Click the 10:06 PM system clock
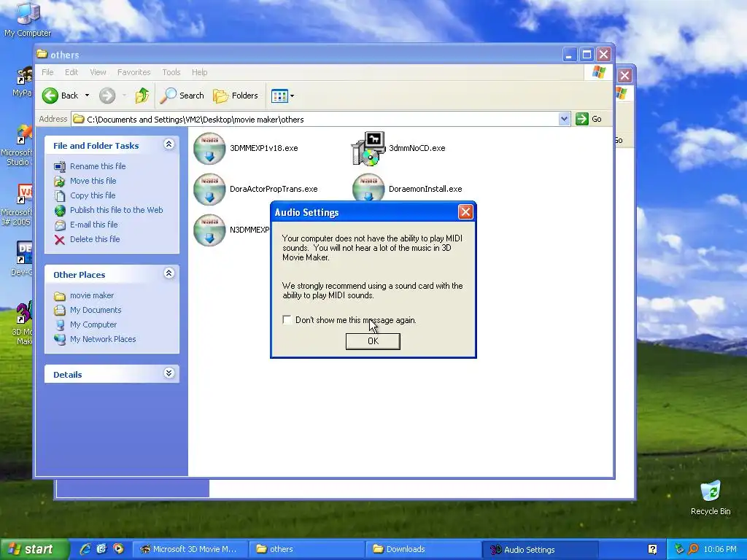The image size is (747, 560). 720,550
